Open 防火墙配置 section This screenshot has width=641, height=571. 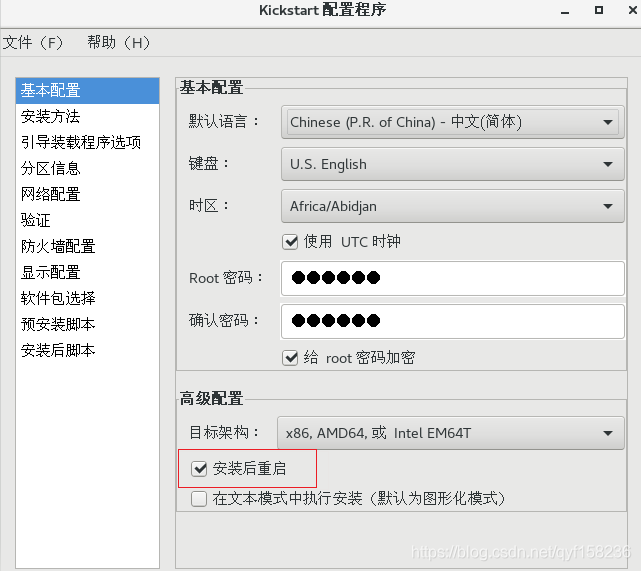87,246
